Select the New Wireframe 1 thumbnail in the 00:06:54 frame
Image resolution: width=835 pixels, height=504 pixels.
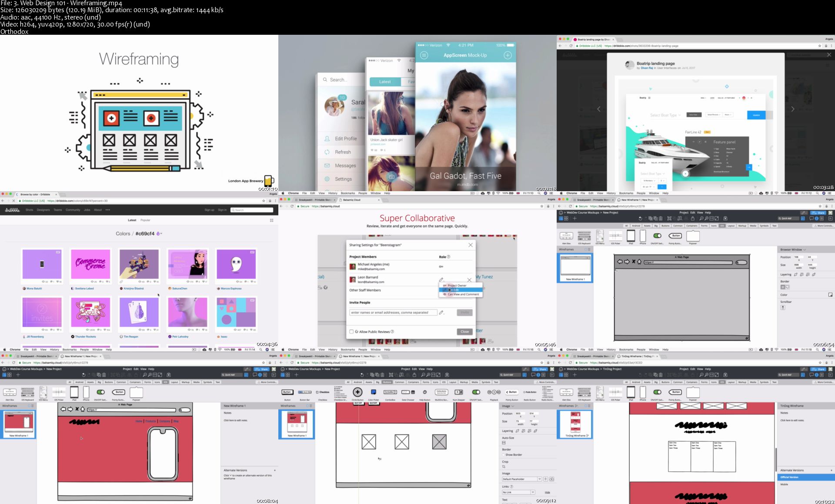575,267
